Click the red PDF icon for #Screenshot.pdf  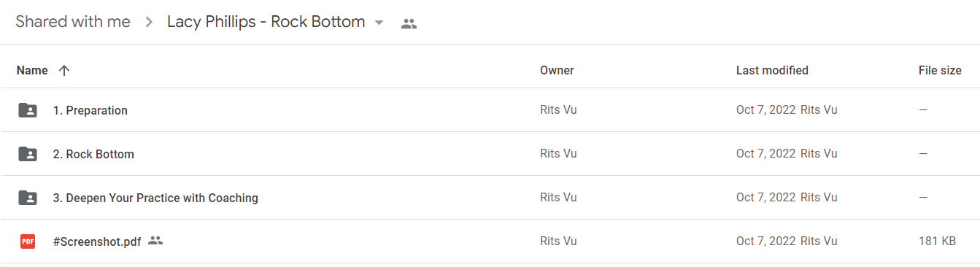click(x=28, y=241)
